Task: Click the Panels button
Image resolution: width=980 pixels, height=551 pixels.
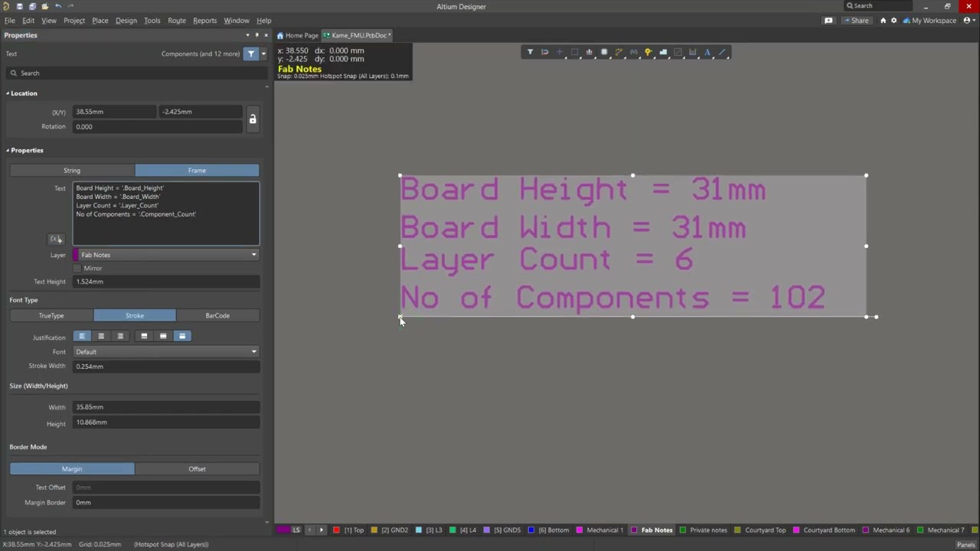Action: click(x=965, y=545)
